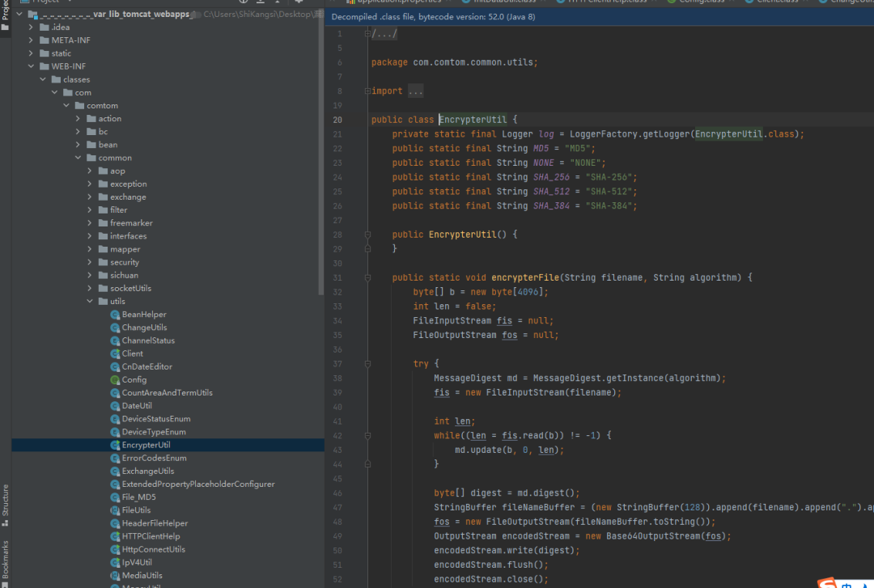Select ExchangeUtils in the project tree
Image resolution: width=874 pixels, height=588 pixels.
point(148,471)
